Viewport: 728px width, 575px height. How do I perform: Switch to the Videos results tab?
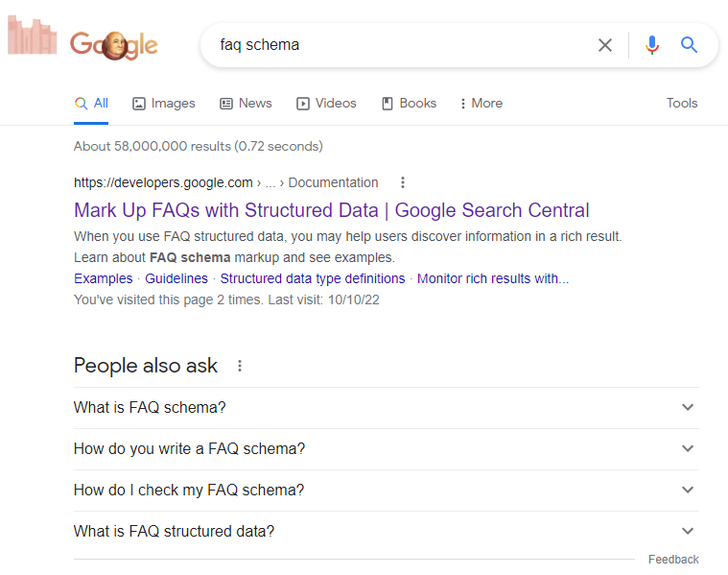[326, 104]
